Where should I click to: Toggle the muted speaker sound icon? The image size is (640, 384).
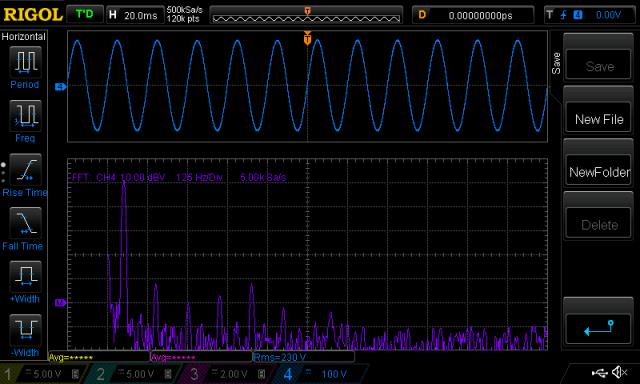620,372
